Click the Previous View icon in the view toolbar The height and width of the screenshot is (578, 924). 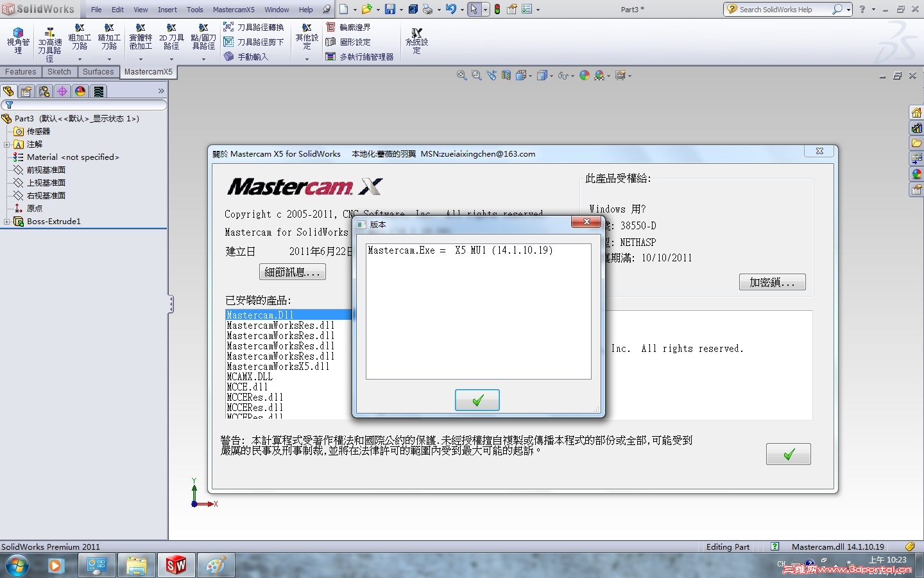(491, 75)
